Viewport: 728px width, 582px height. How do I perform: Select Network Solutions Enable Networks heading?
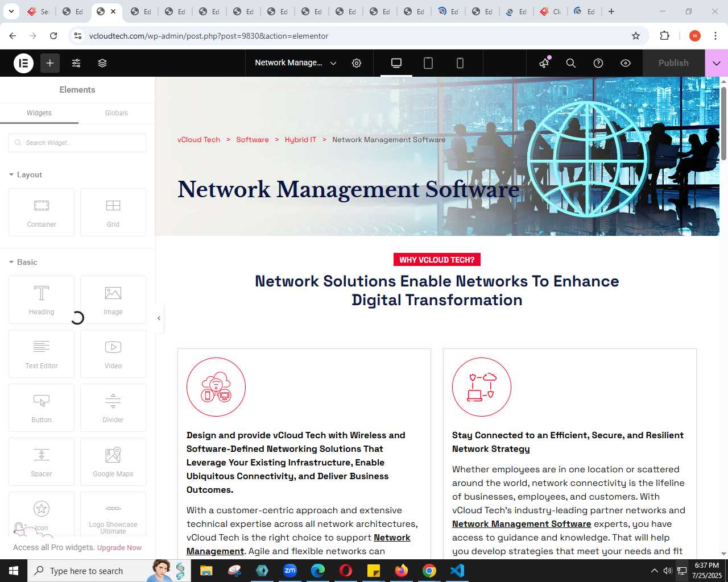tap(437, 290)
